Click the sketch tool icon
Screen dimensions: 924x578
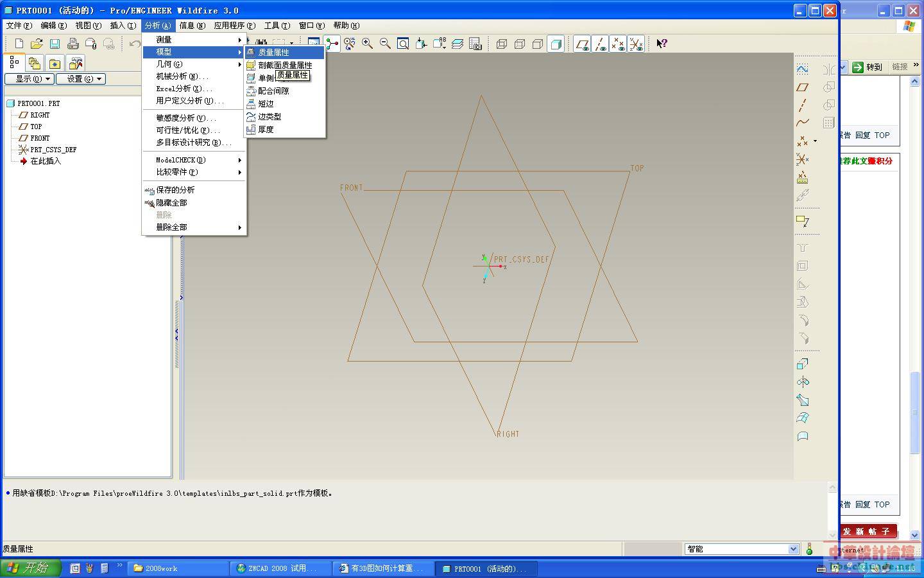pos(803,69)
